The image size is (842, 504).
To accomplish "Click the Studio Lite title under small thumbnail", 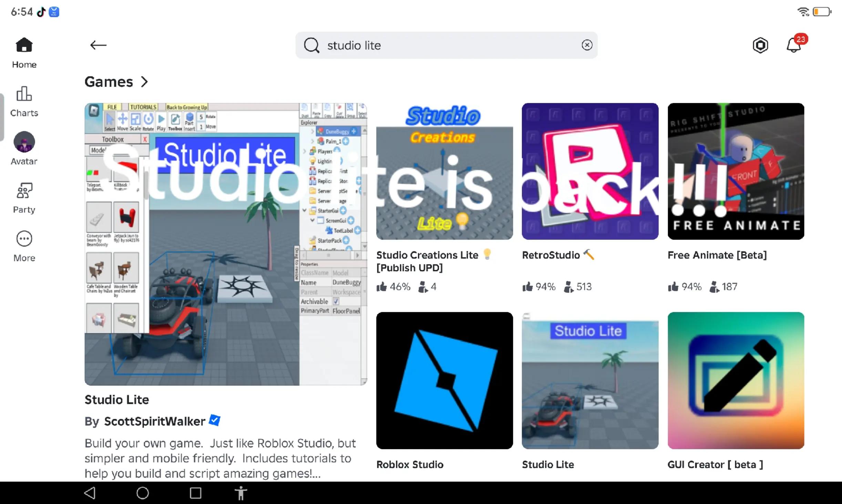I will click(548, 464).
